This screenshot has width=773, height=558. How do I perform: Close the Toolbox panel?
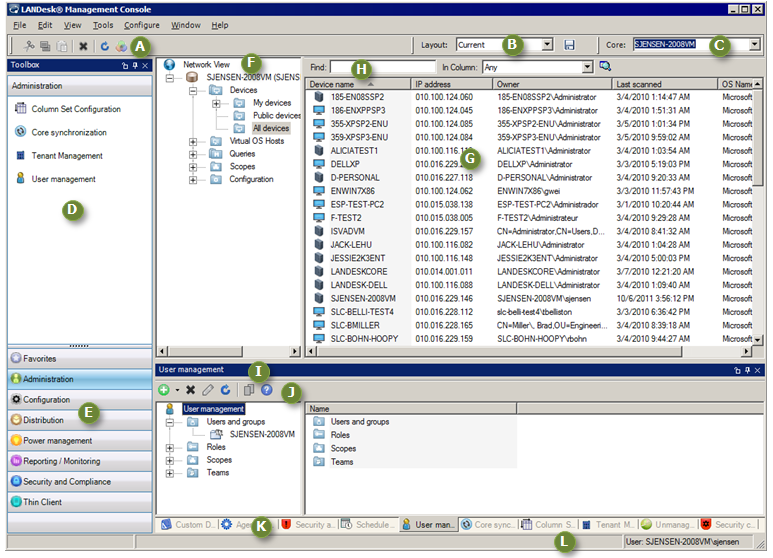click(x=145, y=65)
